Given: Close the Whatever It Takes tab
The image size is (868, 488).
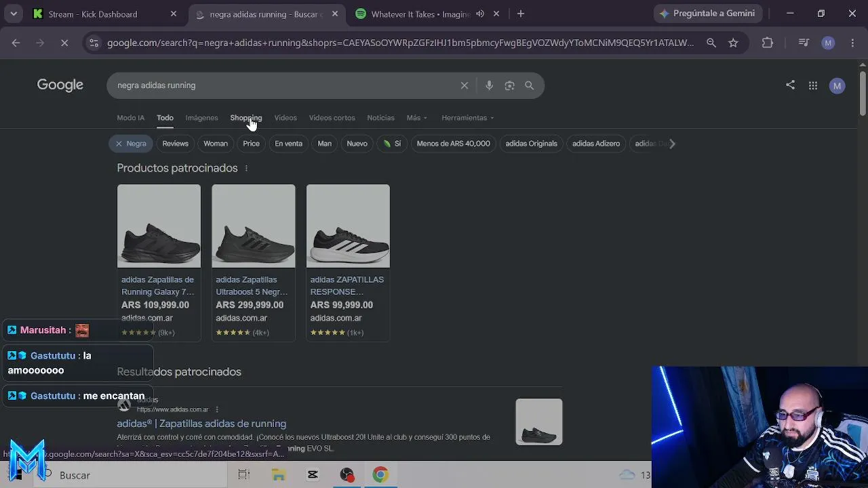Looking at the screenshot, I should tap(496, 14).
